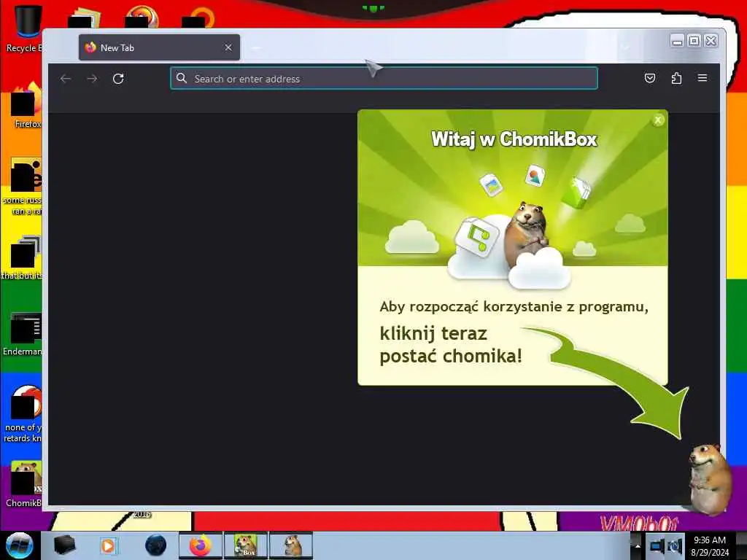Open the clock showing 9:36 AM

coord(710,545)
